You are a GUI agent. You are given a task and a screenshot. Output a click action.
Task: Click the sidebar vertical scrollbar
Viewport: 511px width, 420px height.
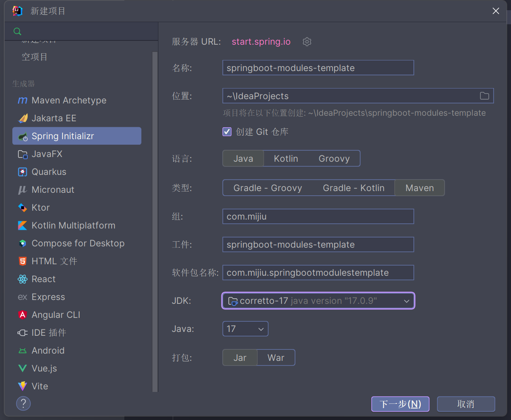click(155, 221)
